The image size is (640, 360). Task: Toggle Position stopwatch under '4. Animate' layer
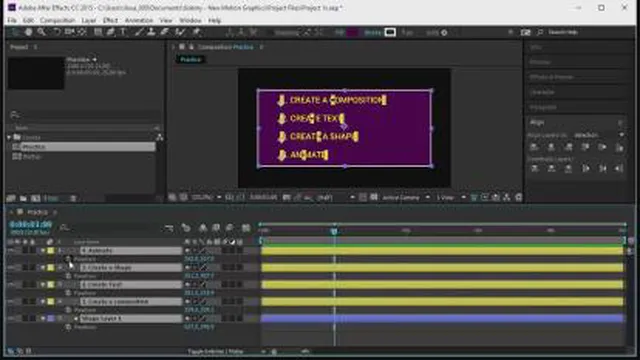click(68, 259)
